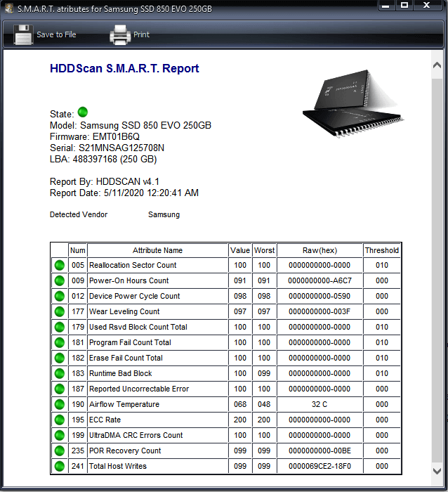
Task: Click the POR Recovery Count attribute name
Action: pyautogui.click(x=125, y=451)
